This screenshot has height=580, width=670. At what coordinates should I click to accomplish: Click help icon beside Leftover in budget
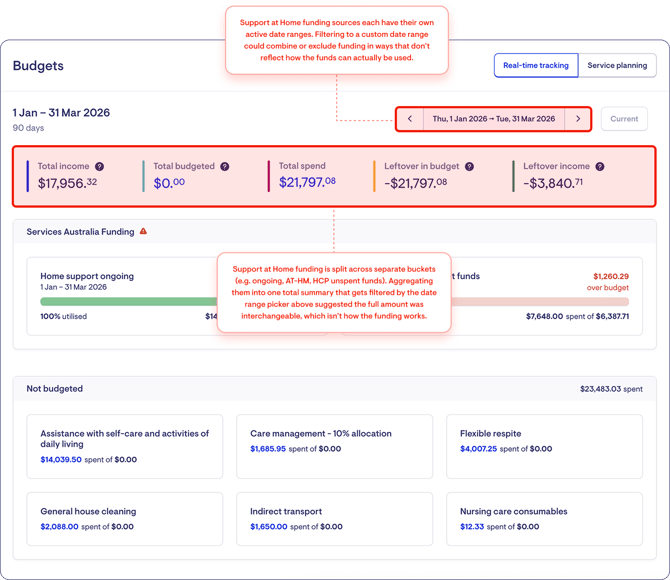coord(469,167)
